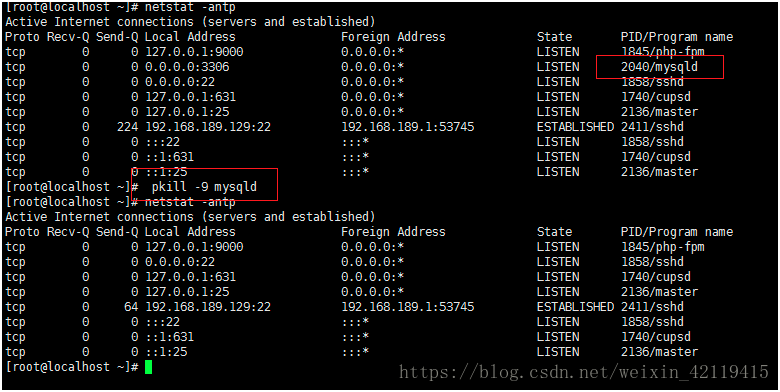Click LISTEN state in the 2040/mysqld row
This screenshot has height=392, width=780.
pyautogui.click(x=558, y=67)
